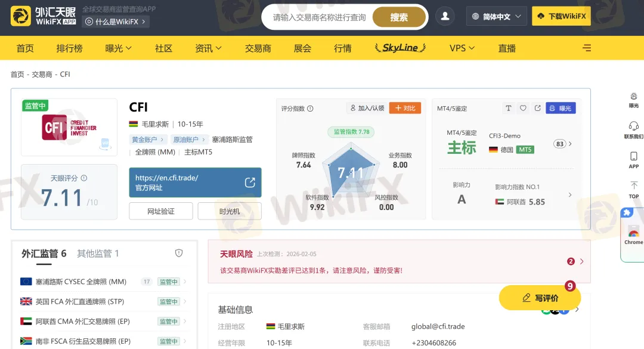Click the info icon next to 天眼评分
This screenshot has width=644, height=349.
84,178
